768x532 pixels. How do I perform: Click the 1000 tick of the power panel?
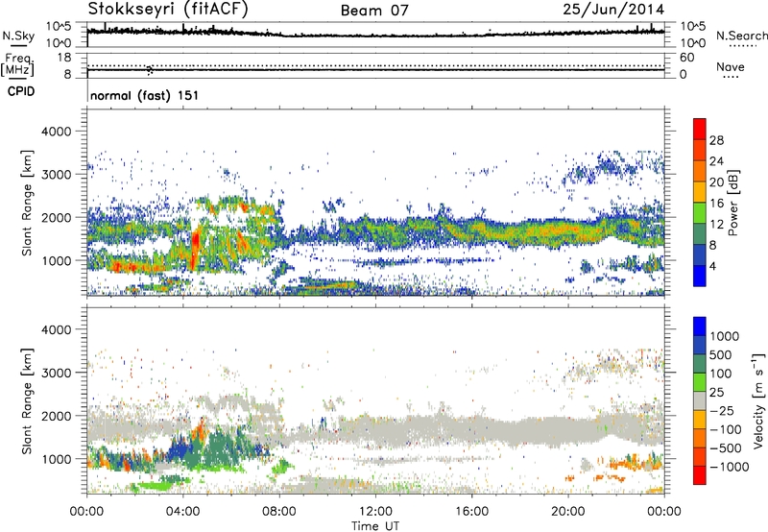click(x=56, y=260)
